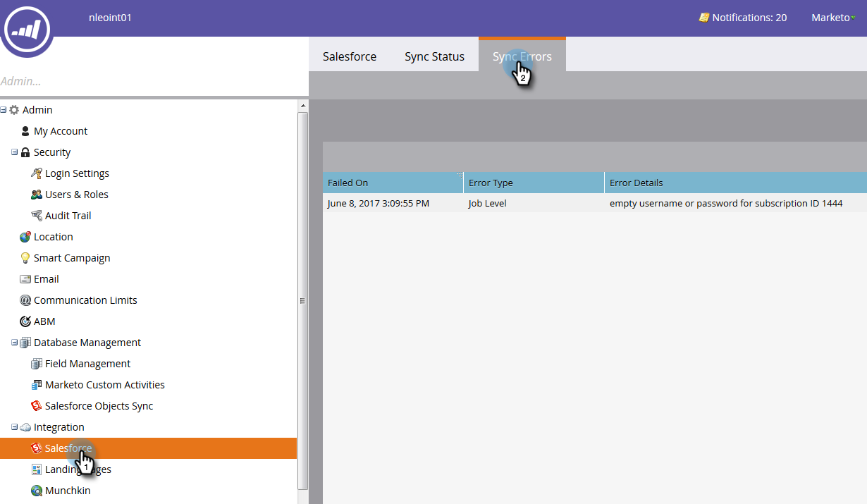867x504 pixels.
Task: Select Email in the admin tree
Action: [x=47, y=279]
